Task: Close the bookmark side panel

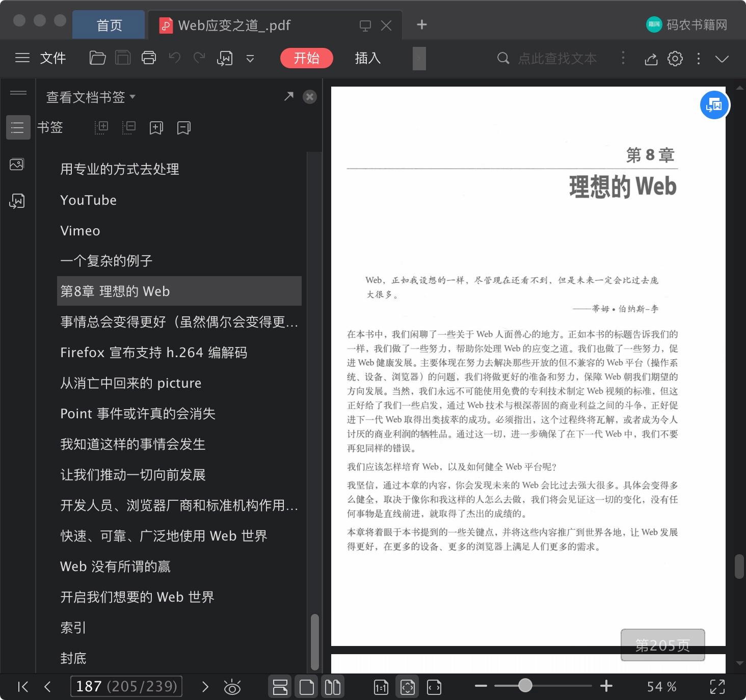Action: pos(309,97)
